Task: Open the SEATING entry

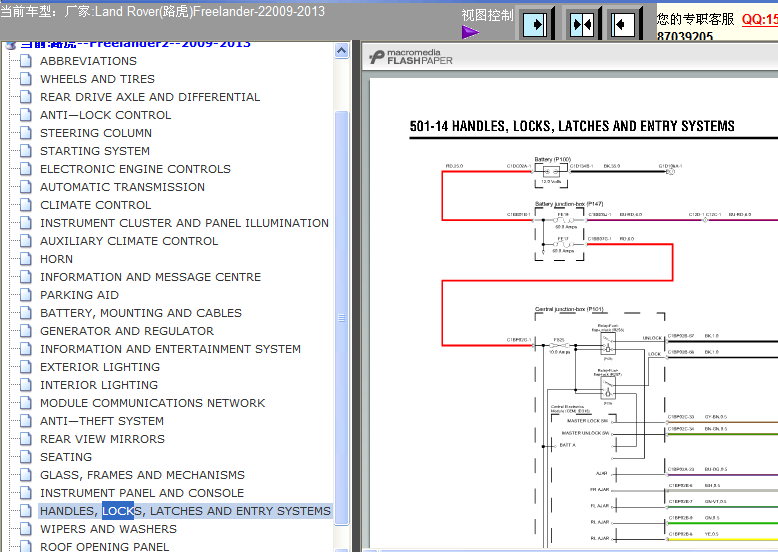Action: tap(65, 457)
